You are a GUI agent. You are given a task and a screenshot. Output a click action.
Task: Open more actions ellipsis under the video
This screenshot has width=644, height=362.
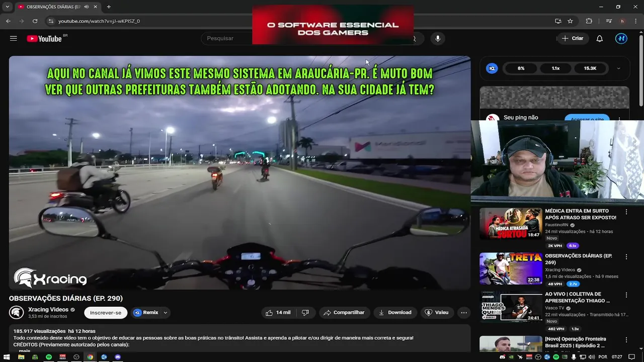(464, 313)
